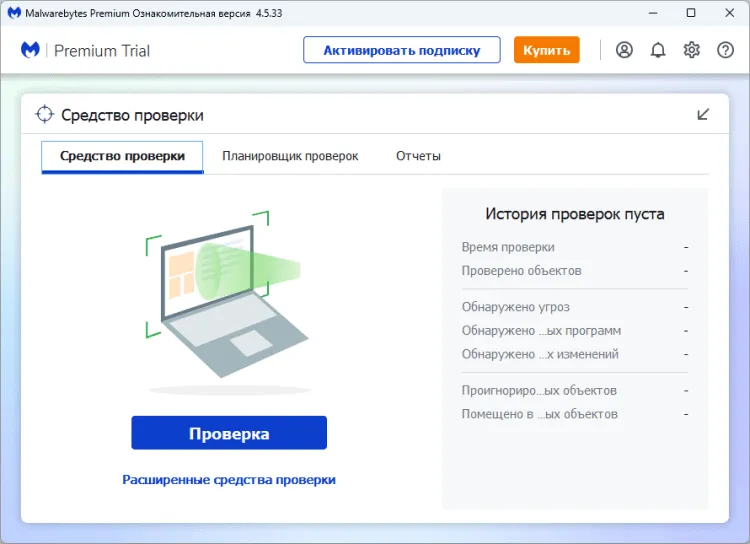
Task: Click the Активировать подписку button
Action: [402, 50]
